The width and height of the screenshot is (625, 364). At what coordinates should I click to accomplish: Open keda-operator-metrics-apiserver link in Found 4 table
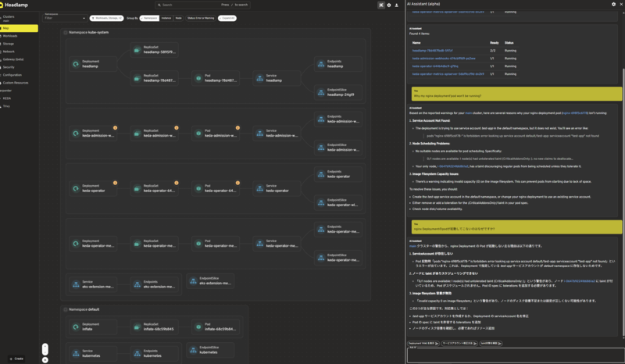(448, 73)
